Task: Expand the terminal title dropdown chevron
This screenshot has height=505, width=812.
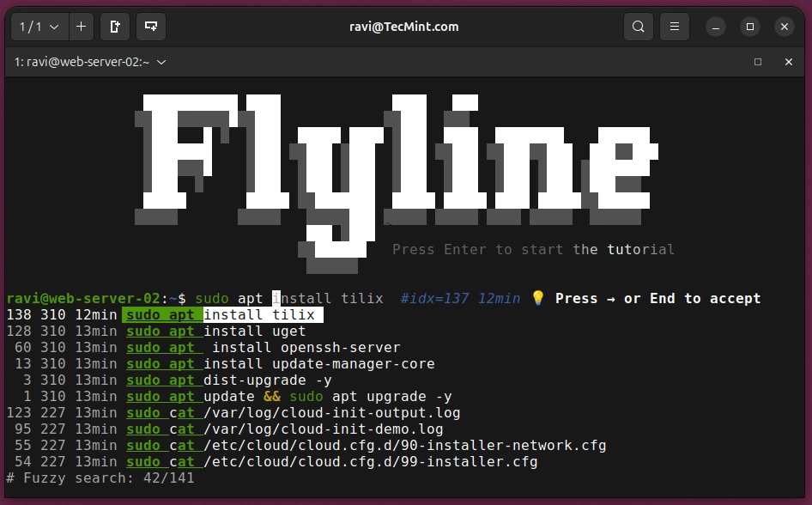Action: point(161,62)
